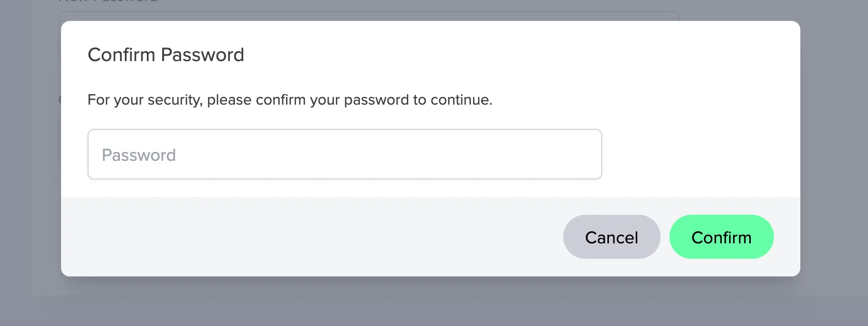This screenshot has height=326, width=868.
Task: Click the security confirmation message text
Action: click(x=289, y=100)
